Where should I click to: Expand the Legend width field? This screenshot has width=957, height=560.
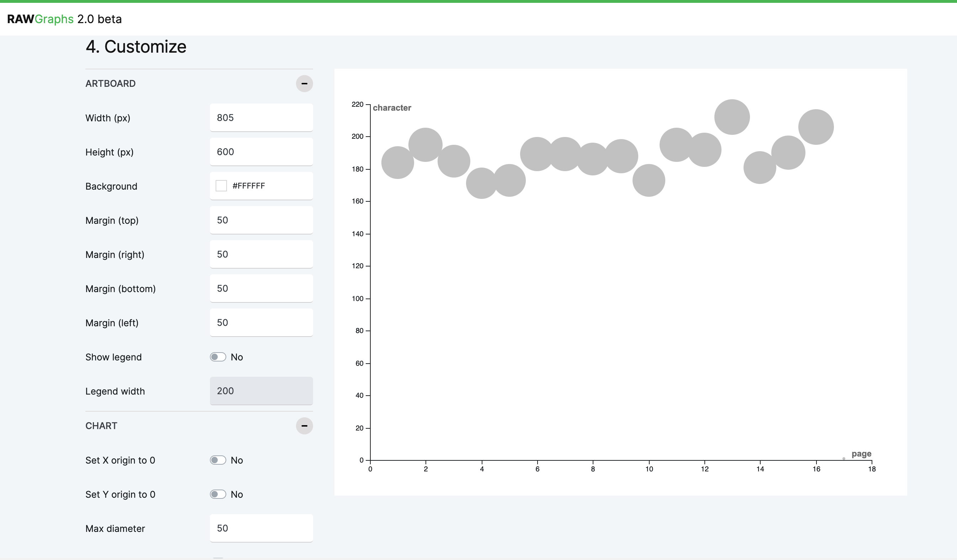point(260,391)
